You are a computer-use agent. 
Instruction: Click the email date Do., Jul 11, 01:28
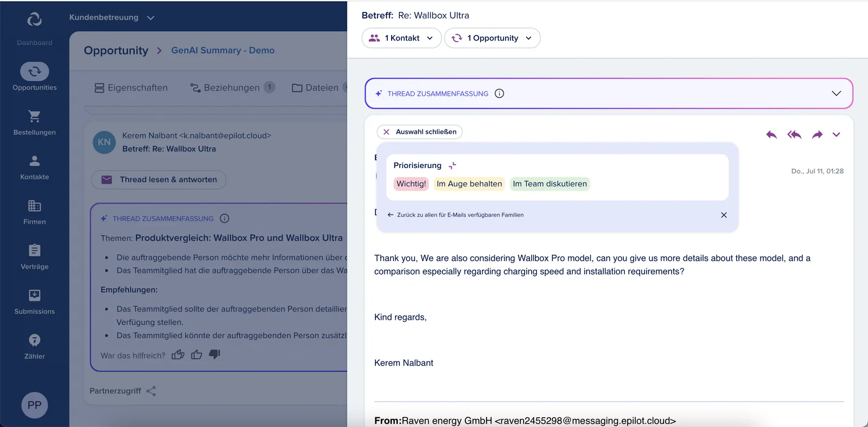pyautogui.click(x=817, y=171)
